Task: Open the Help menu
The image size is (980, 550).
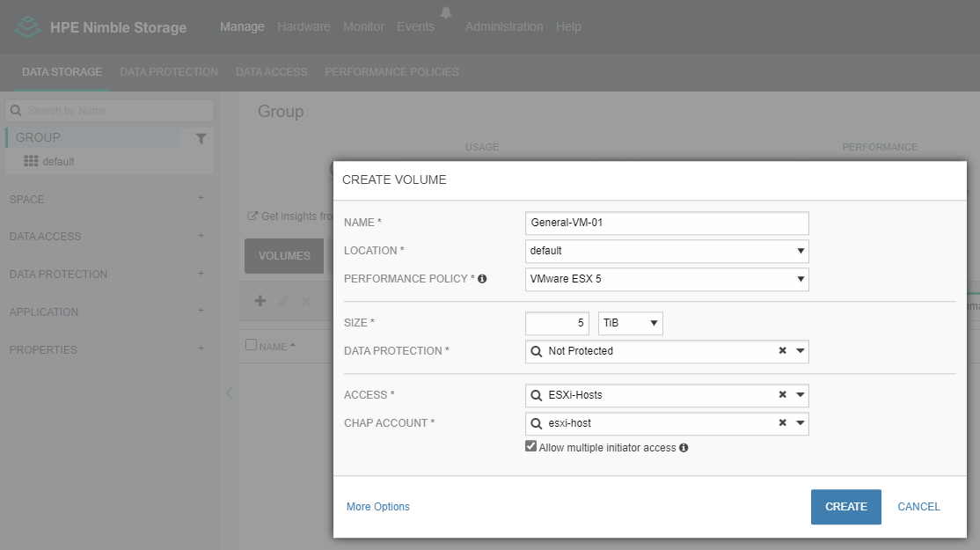Action: point(568,27)
